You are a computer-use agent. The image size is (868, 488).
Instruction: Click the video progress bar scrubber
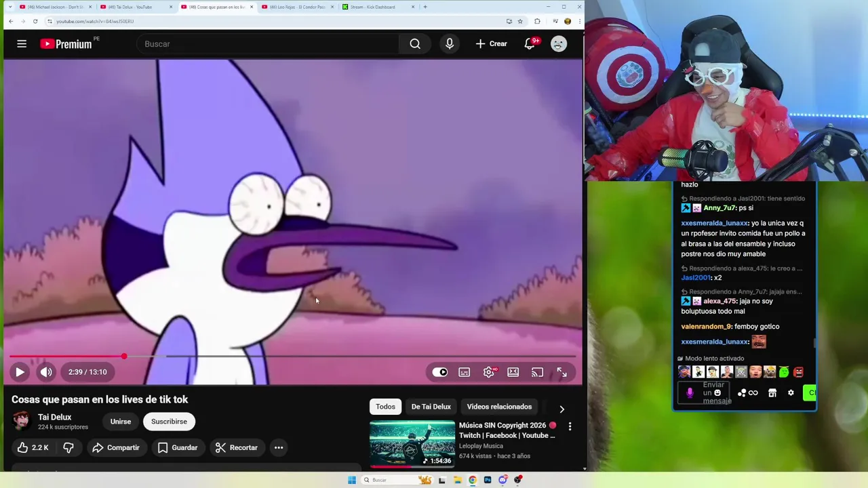point(124,357)
